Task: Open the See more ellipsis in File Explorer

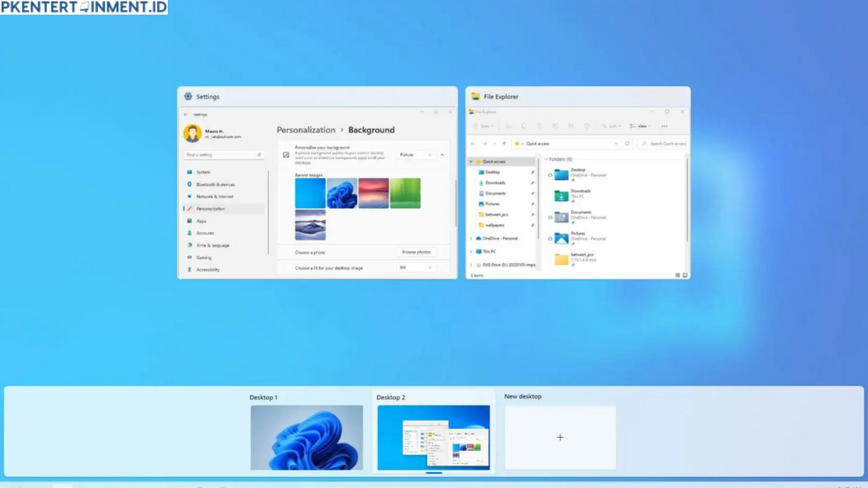Action: click(664, 125)
